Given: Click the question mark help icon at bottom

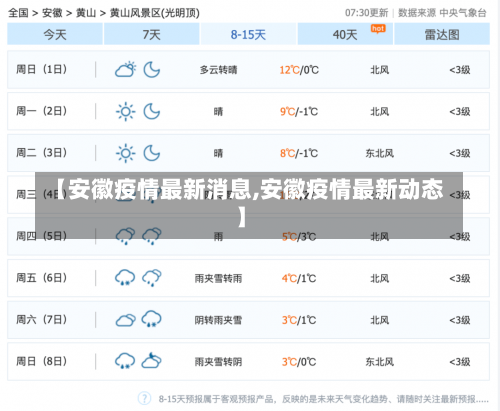Looking at the screenshot, I should pyautogui.click(x=144, y=398).
